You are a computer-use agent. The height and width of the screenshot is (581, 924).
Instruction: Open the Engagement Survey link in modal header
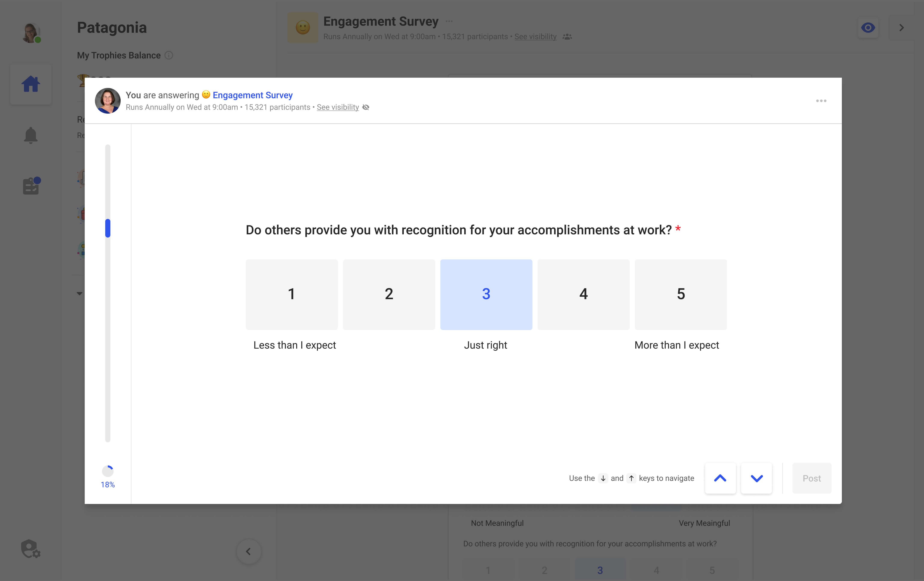[252, 95]
